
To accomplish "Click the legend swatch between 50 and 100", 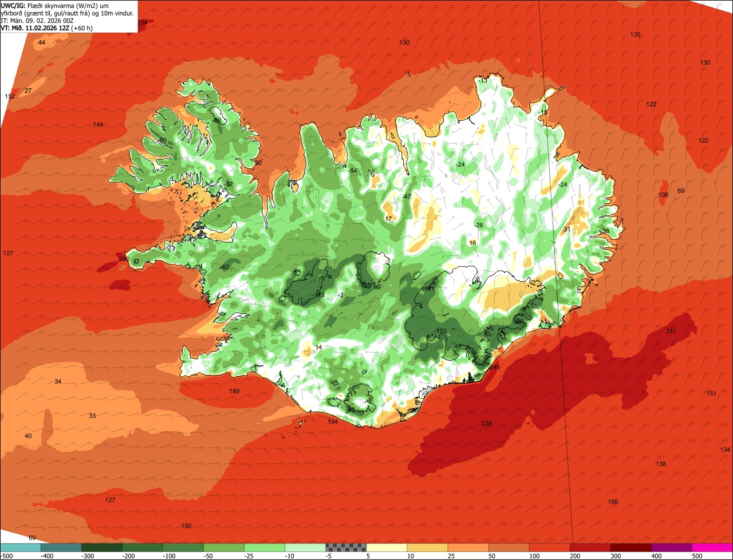I will (509, 547).
